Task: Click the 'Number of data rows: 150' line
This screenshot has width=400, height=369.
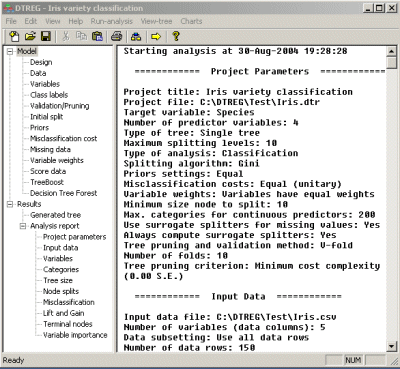Action: (190, 348)
